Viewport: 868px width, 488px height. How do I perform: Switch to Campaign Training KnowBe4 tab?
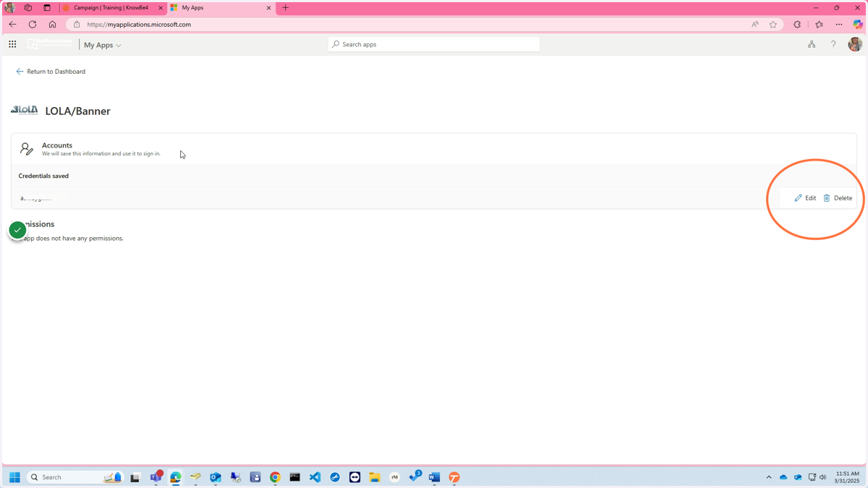111,8
